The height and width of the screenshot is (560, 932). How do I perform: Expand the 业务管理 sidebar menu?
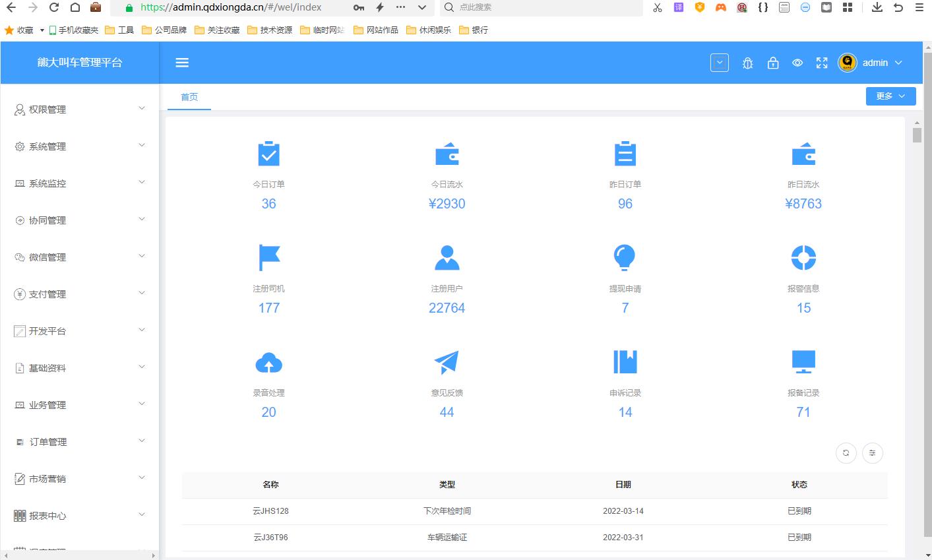pyautogui.click(x=80, y=405)
